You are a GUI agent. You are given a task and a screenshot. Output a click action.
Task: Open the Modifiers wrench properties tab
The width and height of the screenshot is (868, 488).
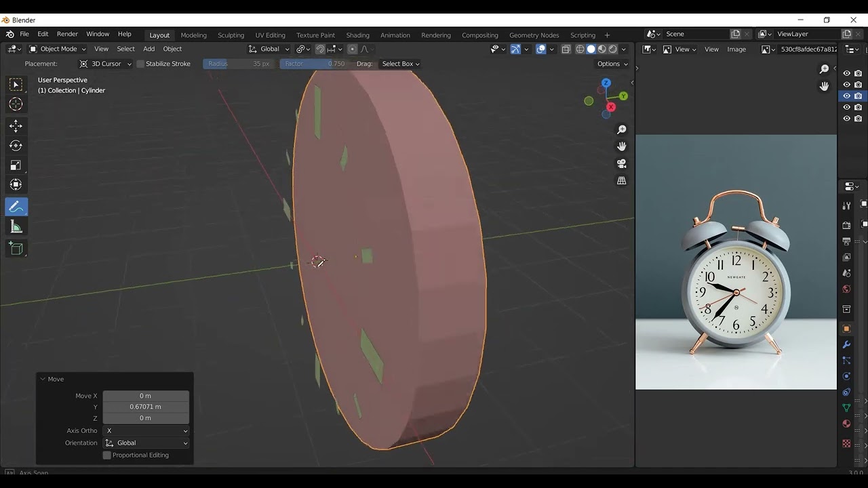point(846,345)
